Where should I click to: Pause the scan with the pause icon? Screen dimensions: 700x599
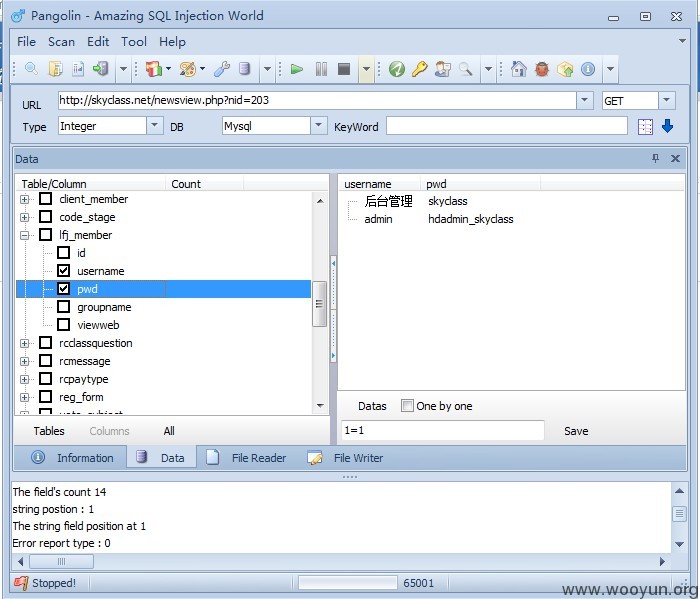[x=321, y=69]
